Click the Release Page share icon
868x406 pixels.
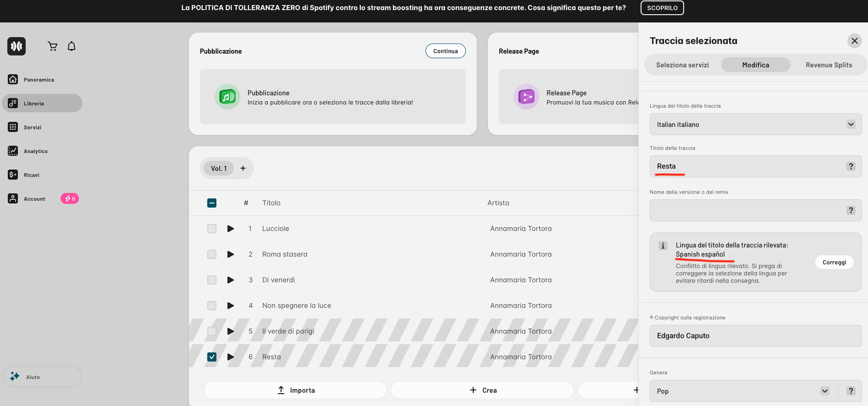pyautogui.click(x=526, y=97)
